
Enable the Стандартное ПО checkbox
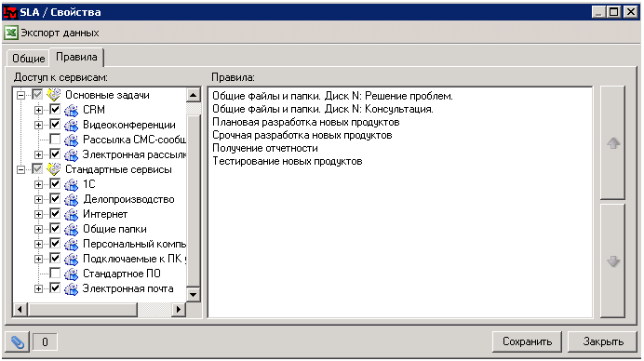point(55,274)
